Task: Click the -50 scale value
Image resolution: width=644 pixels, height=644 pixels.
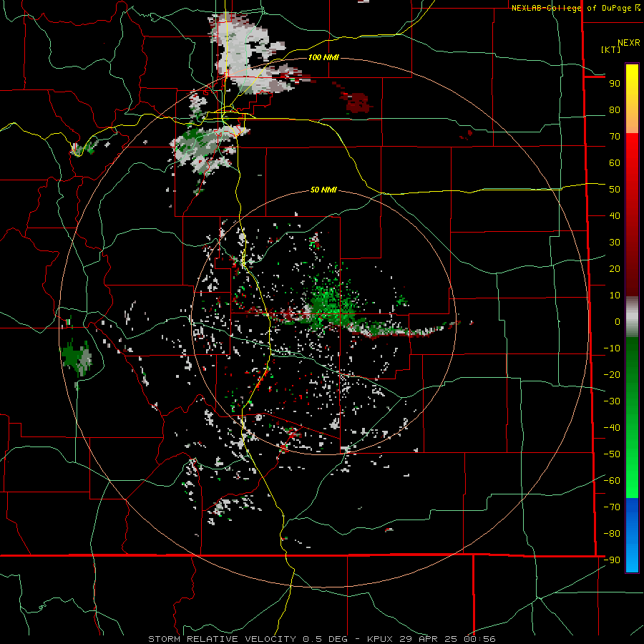Action: [x=612, y=454]
